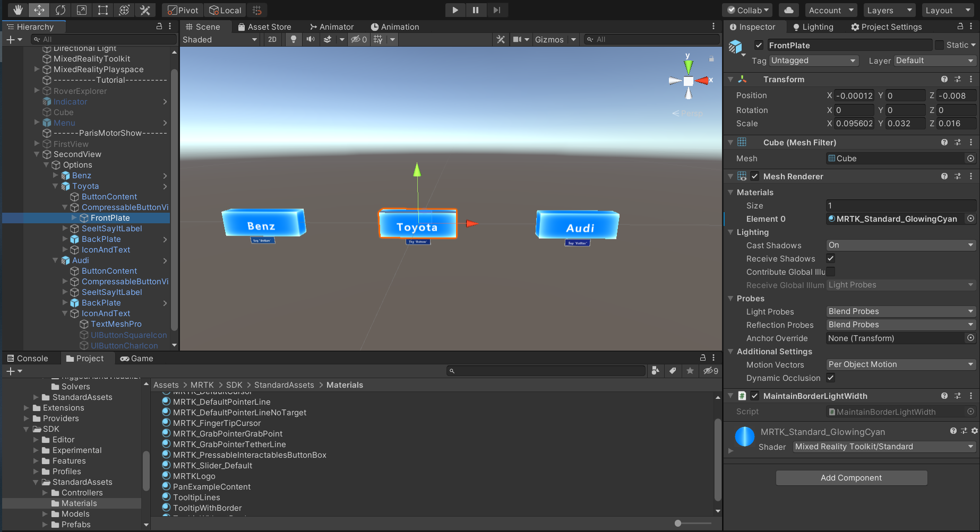Toggle Receive Shadows checkbox
980x532 pixels.
(831, 258)
